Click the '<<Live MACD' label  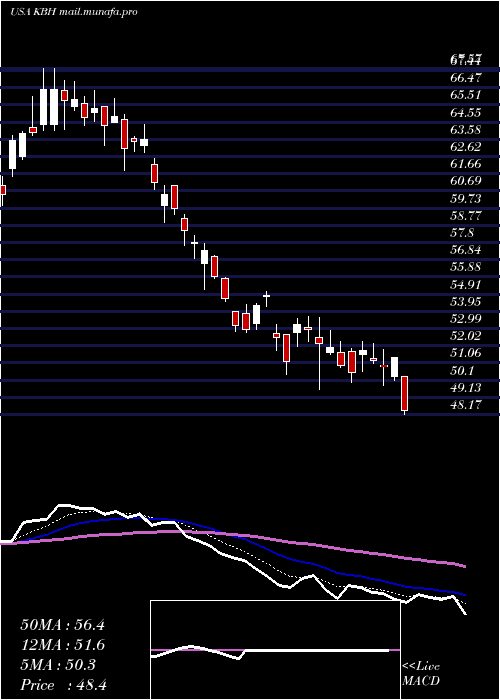point(421,674)
